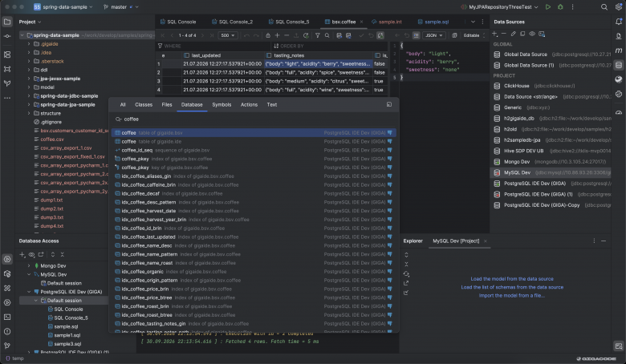Expand the Mongo Dev node
The width and height of the screenshot is (626, 364).
point(29,265)
